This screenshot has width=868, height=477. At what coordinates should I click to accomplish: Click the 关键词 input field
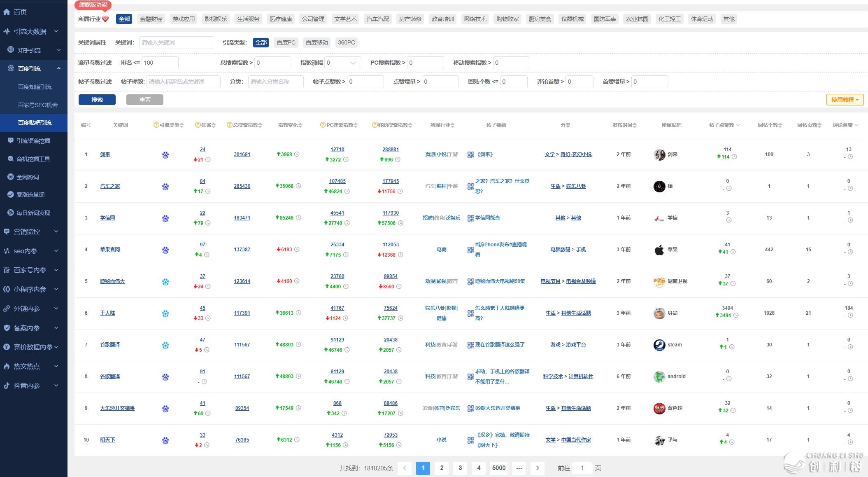176,42
